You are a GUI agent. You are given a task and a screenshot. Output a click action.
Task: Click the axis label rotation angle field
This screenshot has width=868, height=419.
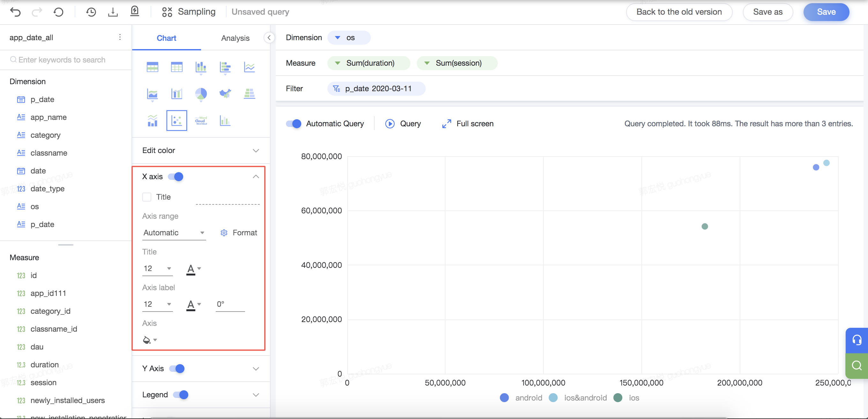(230, 304)
